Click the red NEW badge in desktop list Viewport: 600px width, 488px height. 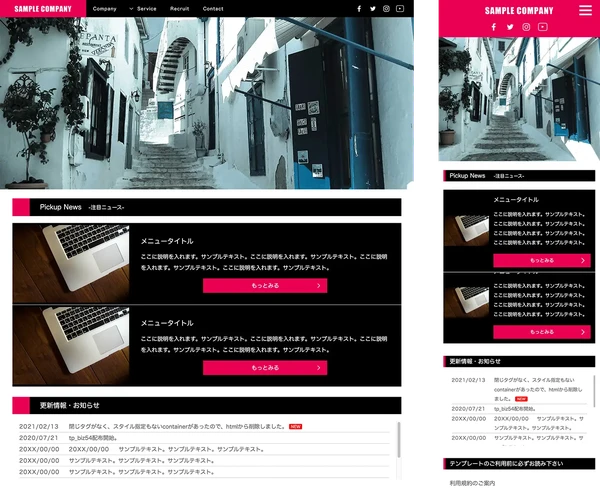[295, 426]
